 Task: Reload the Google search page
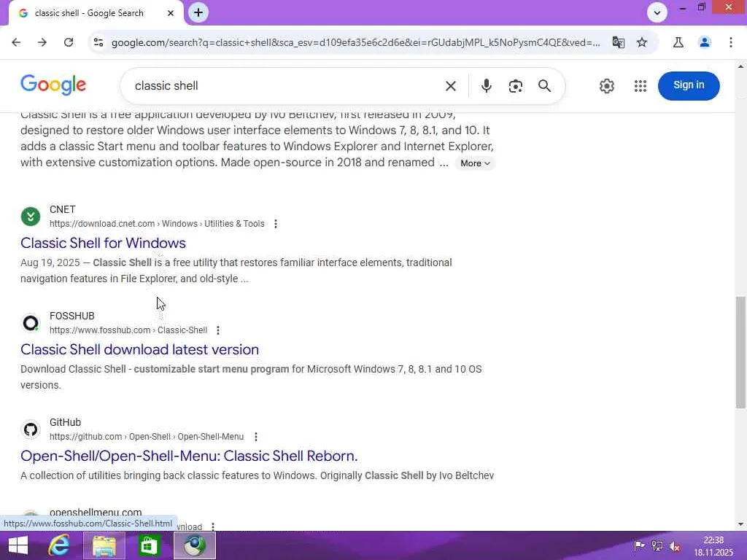tap(69, 42)
